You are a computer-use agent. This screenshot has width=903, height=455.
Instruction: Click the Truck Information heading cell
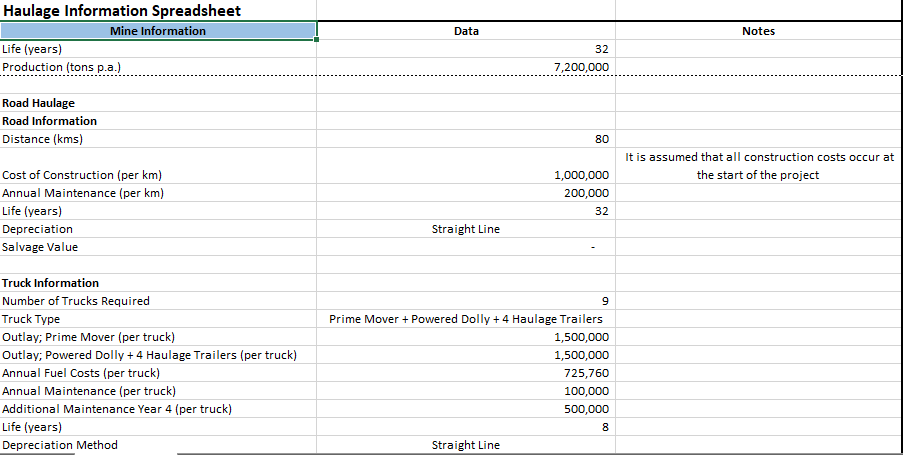tap(50, 283)
